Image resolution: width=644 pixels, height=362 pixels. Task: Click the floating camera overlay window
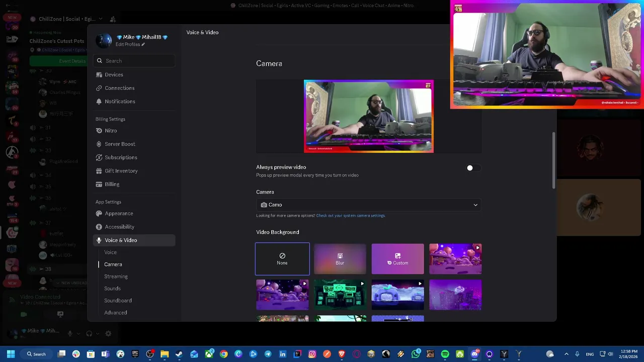pos(547,54)
